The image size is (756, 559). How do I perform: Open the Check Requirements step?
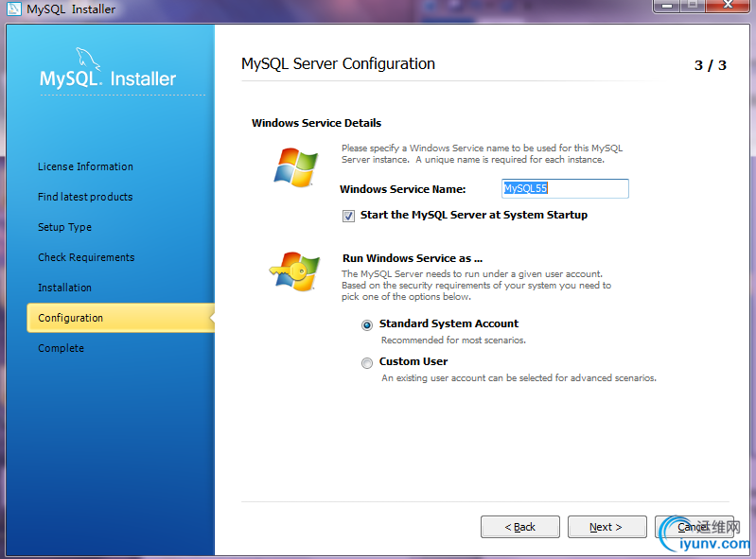pos(86,257)
